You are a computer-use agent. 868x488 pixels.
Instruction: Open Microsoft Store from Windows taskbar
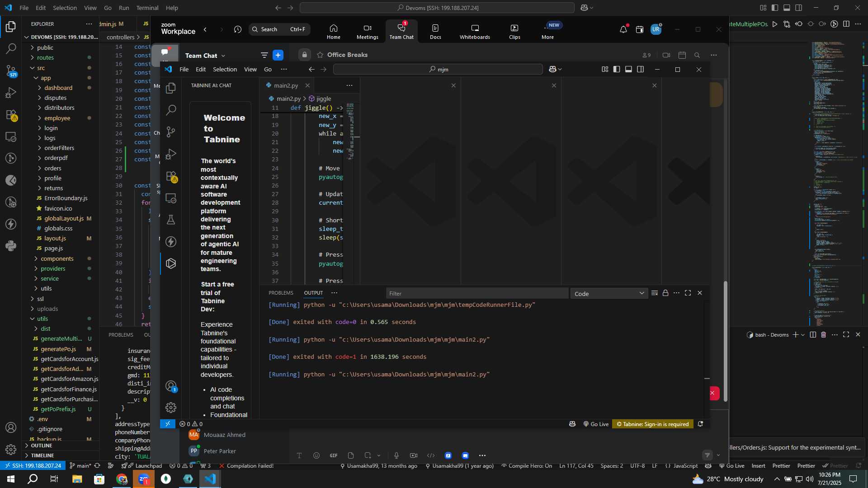(x=99, y=479)
